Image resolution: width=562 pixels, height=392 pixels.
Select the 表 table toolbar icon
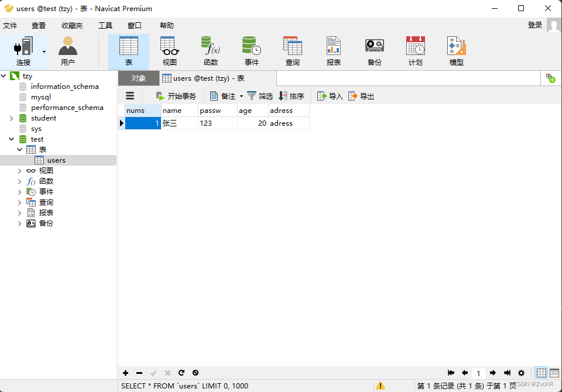pos(129,51)
